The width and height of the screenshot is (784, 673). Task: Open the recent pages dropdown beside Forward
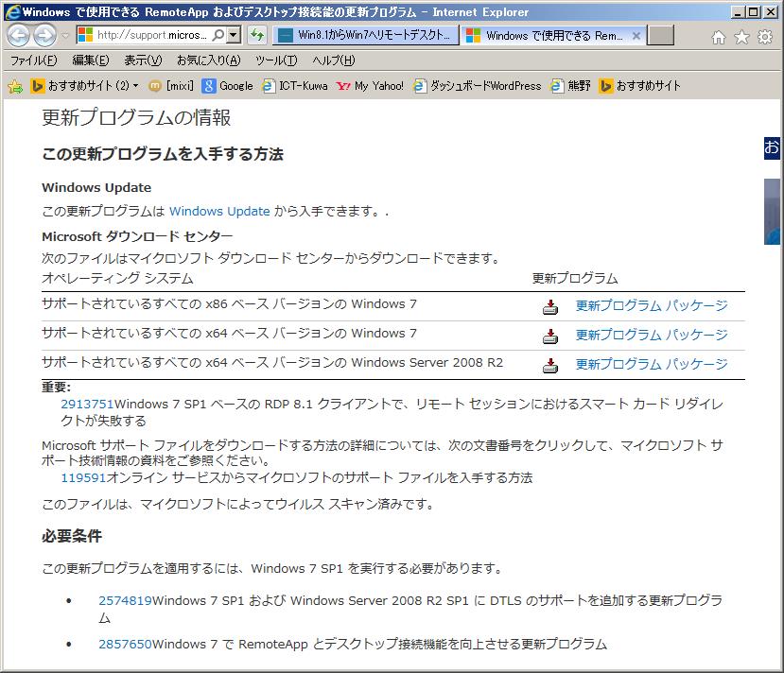click(x=65, y=36)
